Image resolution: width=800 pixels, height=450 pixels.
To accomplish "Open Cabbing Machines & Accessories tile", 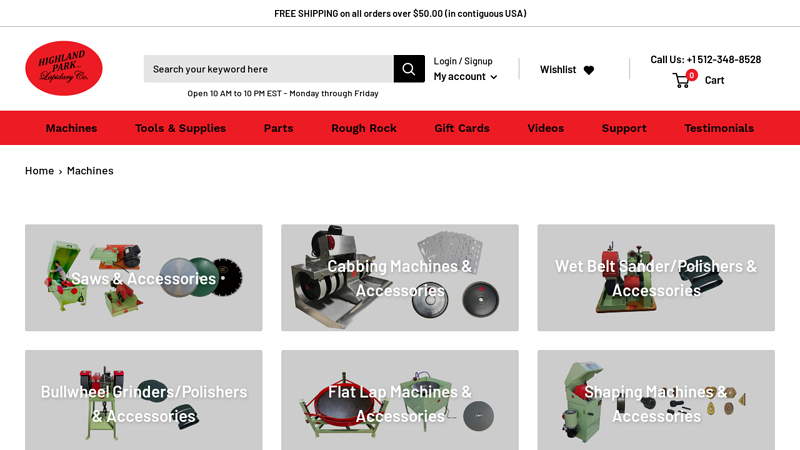I will click(x=400, y=278).
